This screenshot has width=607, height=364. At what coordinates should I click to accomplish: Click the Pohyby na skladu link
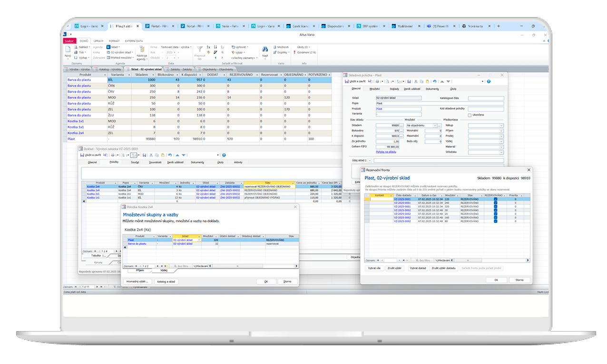pos(386,152)
